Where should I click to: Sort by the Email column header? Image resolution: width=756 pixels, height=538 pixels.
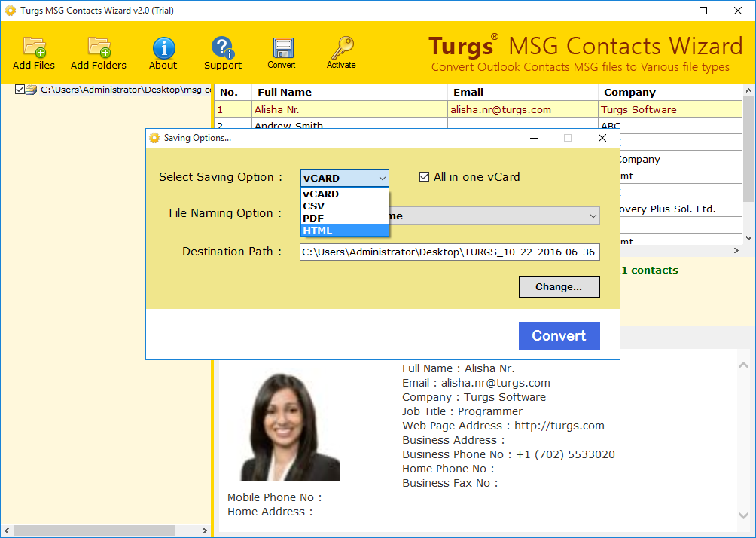click(523, 92)
